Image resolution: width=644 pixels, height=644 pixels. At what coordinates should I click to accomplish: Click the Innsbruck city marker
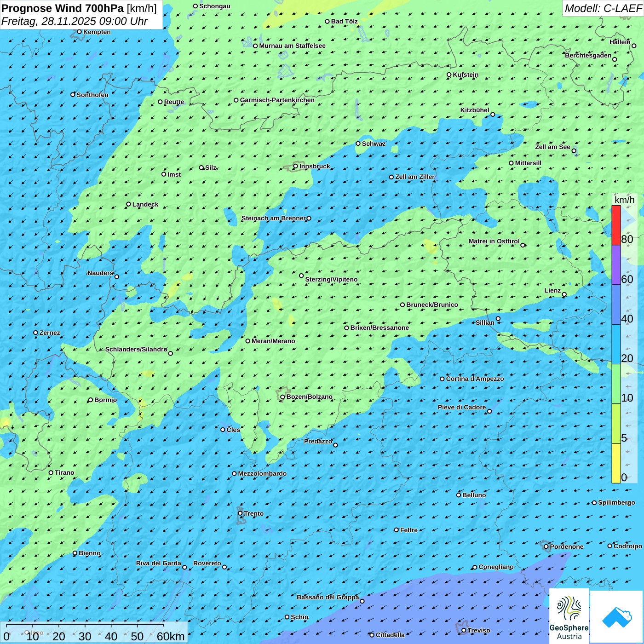coord(296,166)
